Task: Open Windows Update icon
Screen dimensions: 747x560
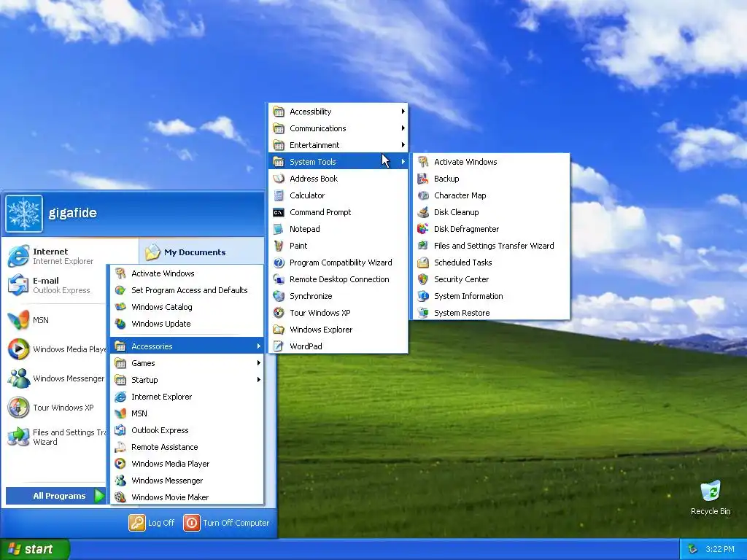Action: [x=120, y=324]
